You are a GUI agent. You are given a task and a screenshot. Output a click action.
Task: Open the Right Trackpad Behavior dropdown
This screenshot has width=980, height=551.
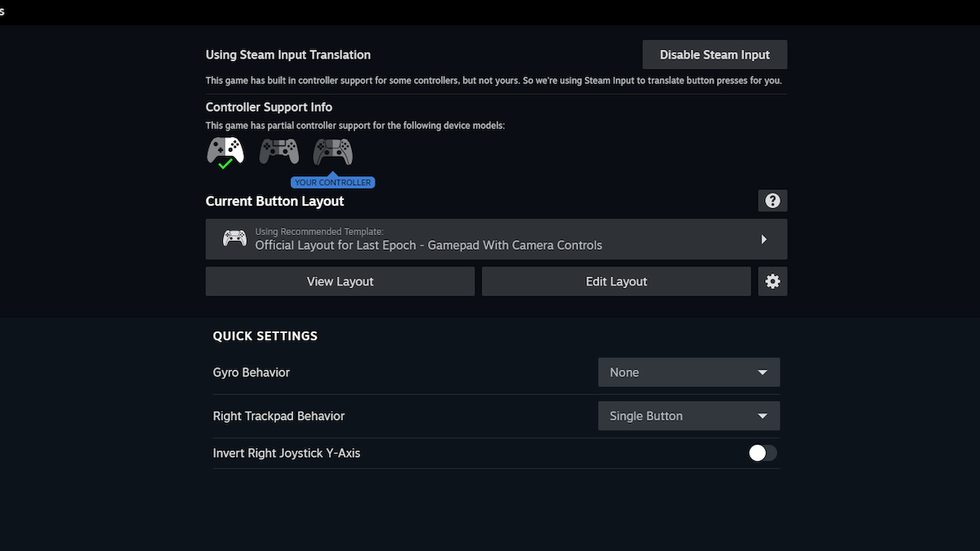click(x=688, y=416)
